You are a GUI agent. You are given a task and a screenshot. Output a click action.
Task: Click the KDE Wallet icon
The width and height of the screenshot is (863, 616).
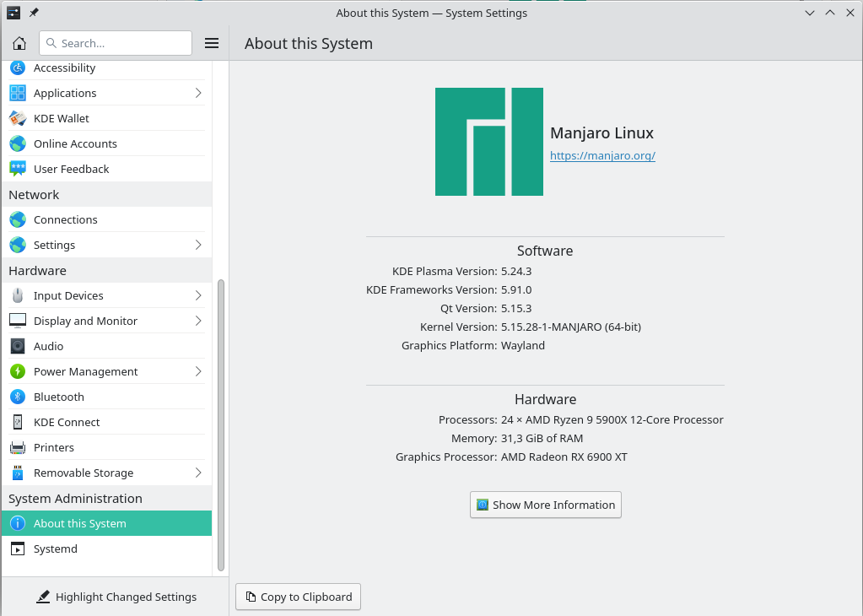point(18,118)
